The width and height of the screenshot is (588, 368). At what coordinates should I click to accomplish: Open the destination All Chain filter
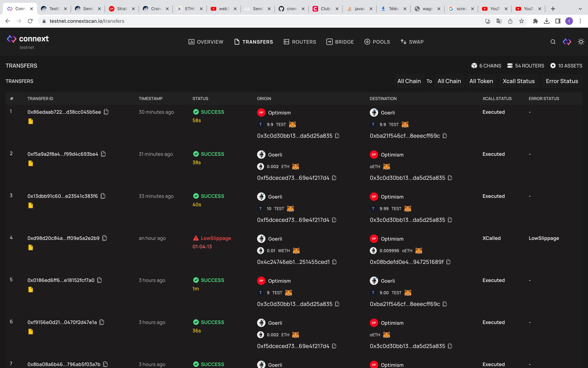click(x=449, y=81)
